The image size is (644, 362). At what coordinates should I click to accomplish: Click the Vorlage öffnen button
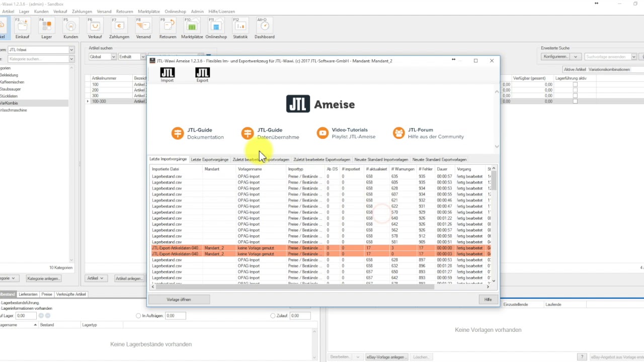(179, 299)
